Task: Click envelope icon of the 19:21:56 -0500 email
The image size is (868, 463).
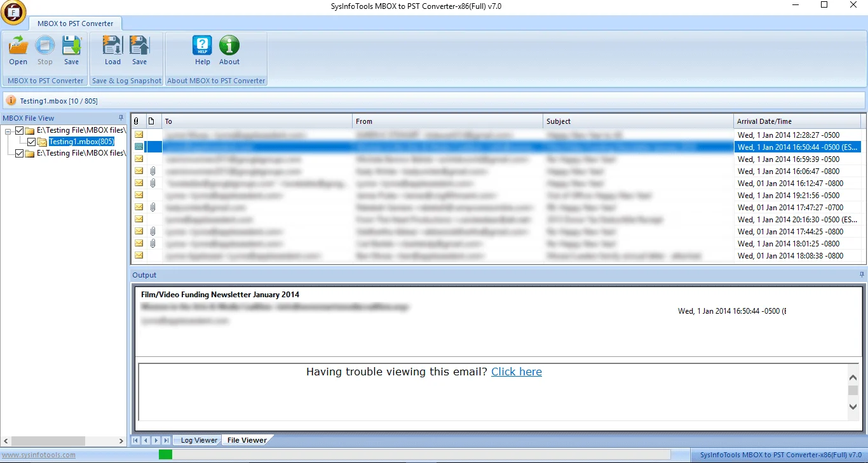Action: coord(139,195)
